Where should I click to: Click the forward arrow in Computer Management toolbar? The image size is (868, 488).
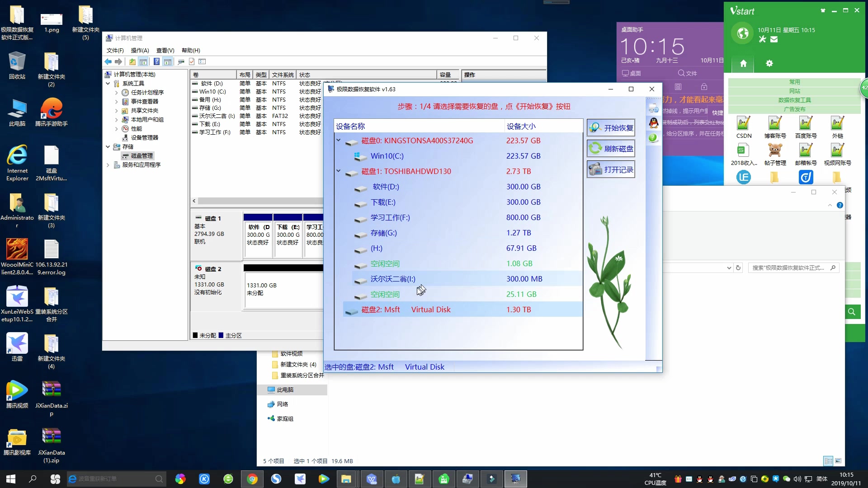[x=118, y=61]
